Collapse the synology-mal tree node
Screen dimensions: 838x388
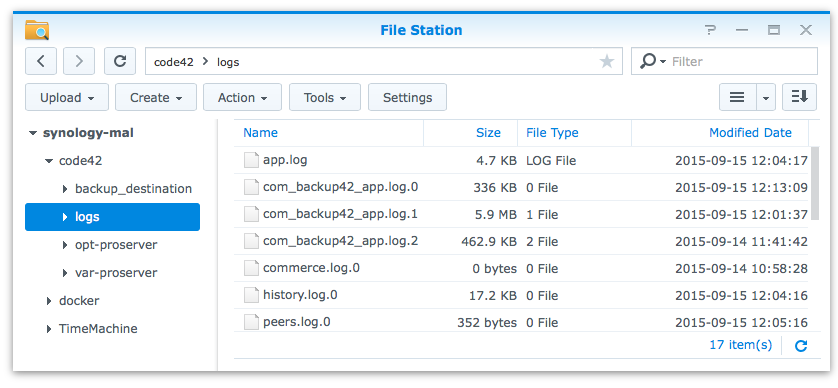[x=33, y=133]
